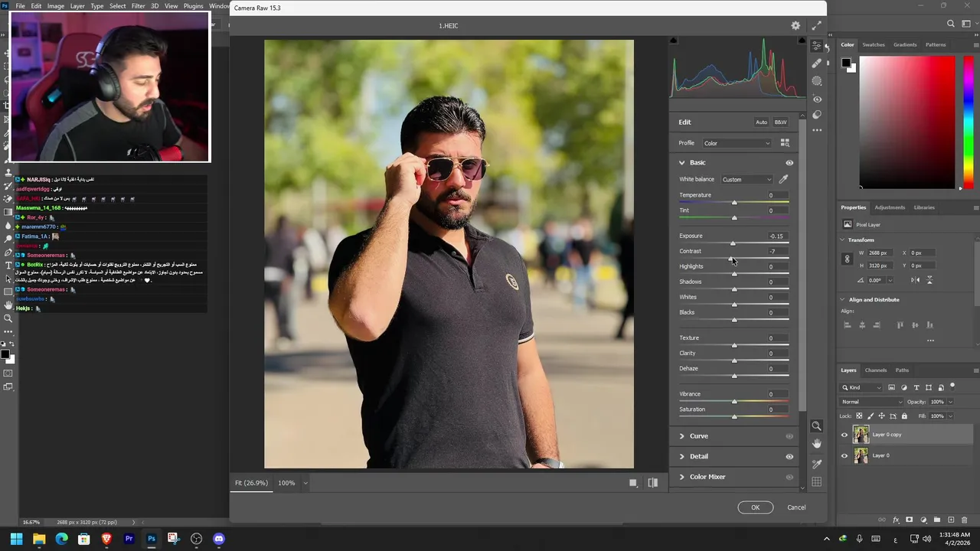Switch to the Paths tab
Image resolution: width=980 pixels, height=551 pixels.
tap(902, 370)
